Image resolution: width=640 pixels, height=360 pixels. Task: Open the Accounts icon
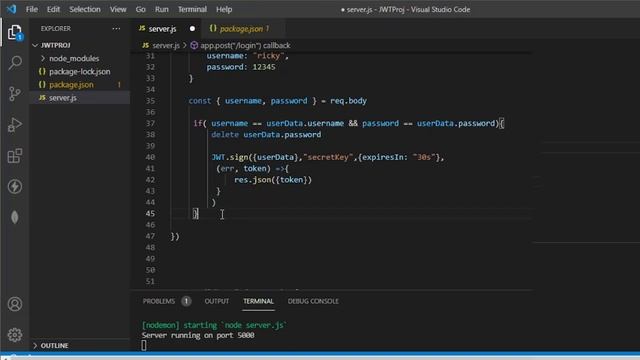point(15,304)
